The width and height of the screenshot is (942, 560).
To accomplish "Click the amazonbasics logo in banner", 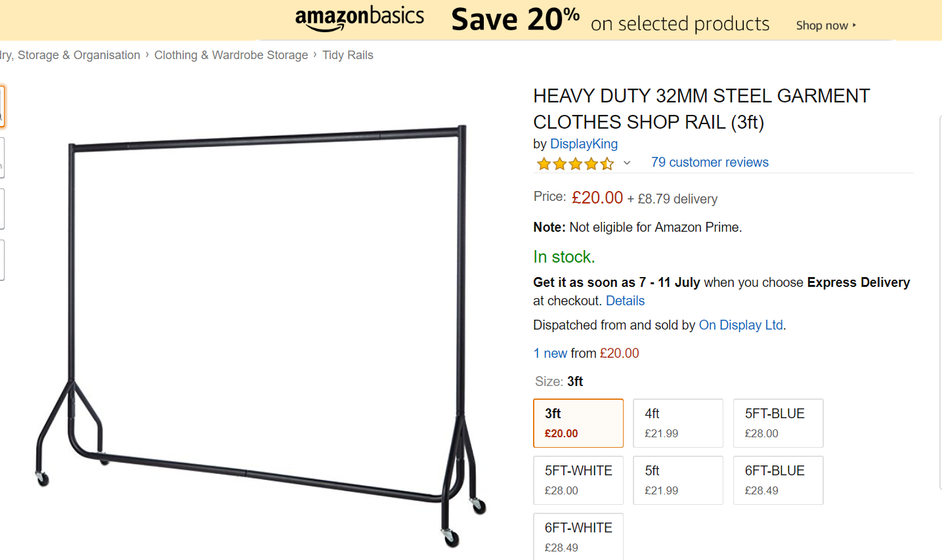I will (x=360, y=18).
